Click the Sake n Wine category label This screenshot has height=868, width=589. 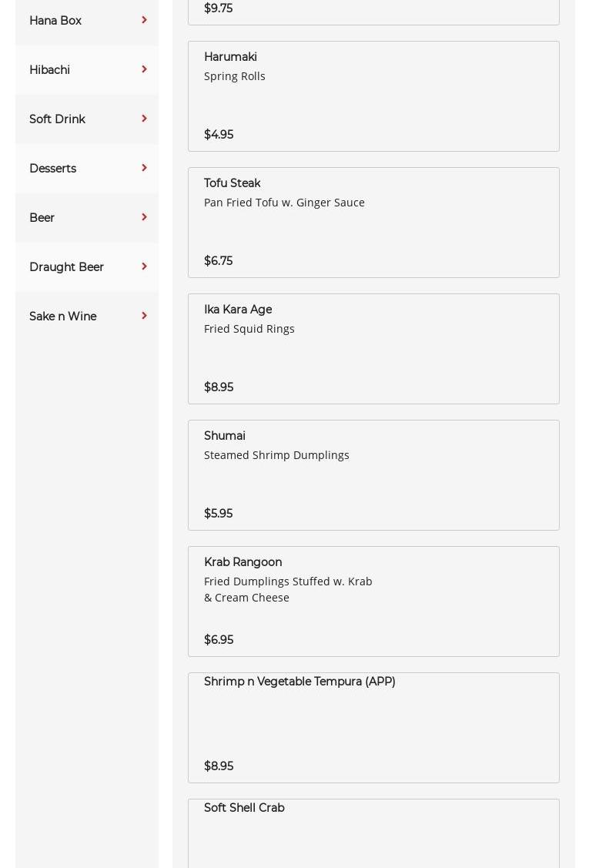[63, 317]
